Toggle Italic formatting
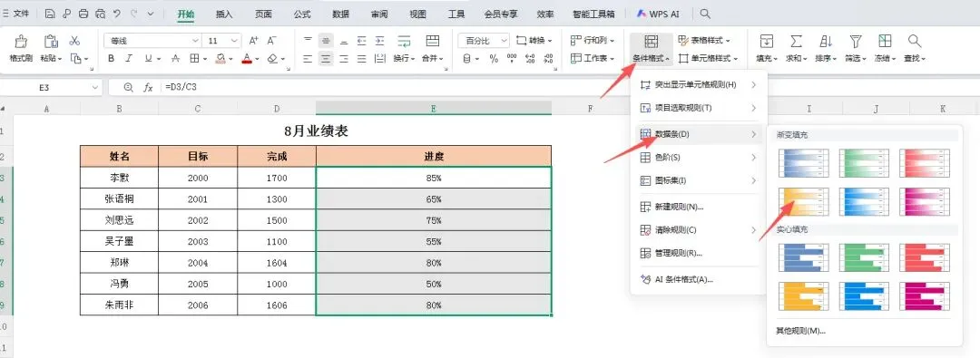The height and width of the screenshot is (358, 980). click(x=130, y=59)
